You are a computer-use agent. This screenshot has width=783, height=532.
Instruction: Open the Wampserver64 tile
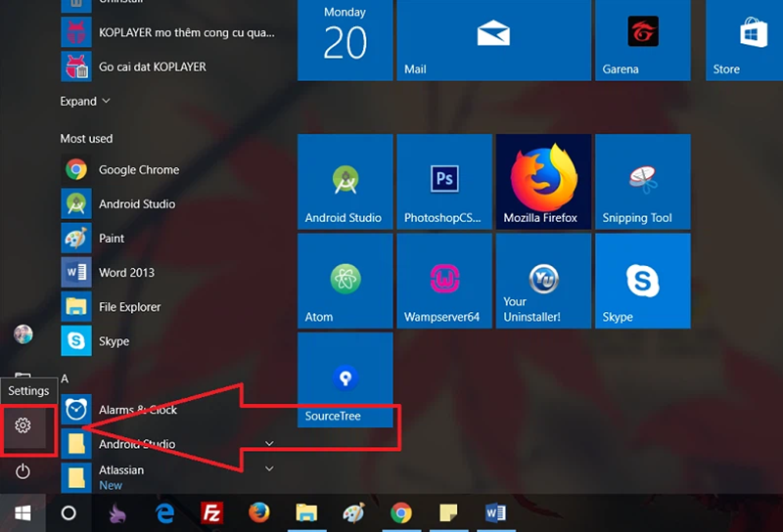pyautogui.click(x=443, y=281)
